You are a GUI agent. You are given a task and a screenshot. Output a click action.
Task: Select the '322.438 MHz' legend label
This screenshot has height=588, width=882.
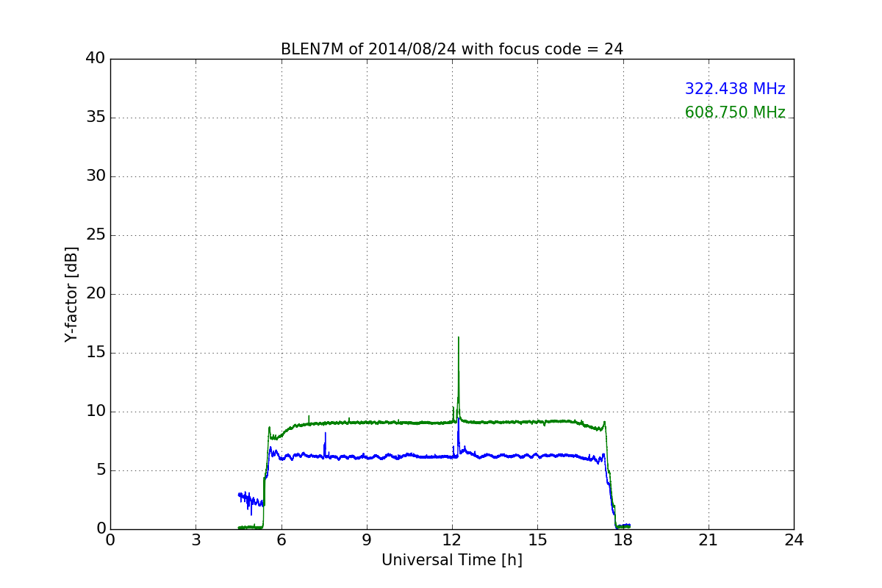click(735, 89)
